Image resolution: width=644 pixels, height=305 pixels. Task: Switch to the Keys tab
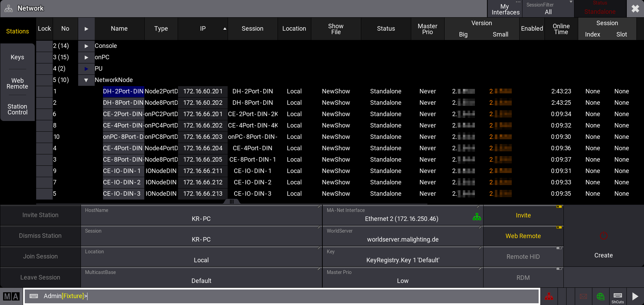coord(18,57)
